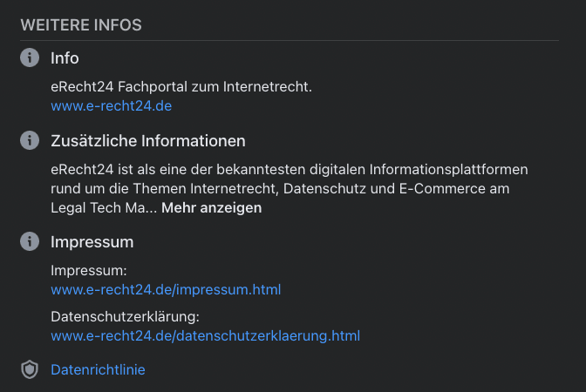
Task: Open the www.e-recht24.de website link
Action: click(x=111, y=106)
